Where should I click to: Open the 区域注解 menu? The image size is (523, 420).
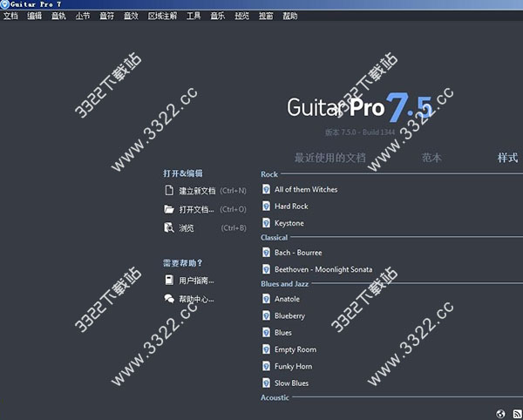[162, 16]
